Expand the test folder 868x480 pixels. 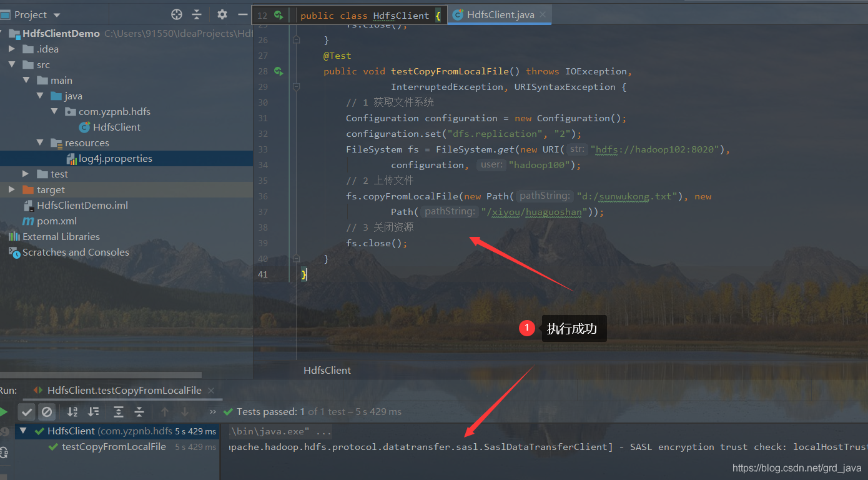click(x=26, y=174)
